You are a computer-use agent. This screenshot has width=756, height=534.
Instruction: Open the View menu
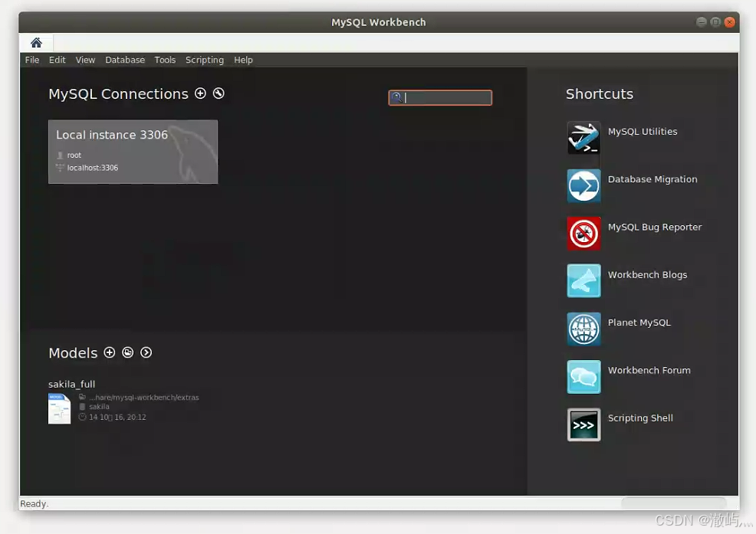[x=85, y=60]
